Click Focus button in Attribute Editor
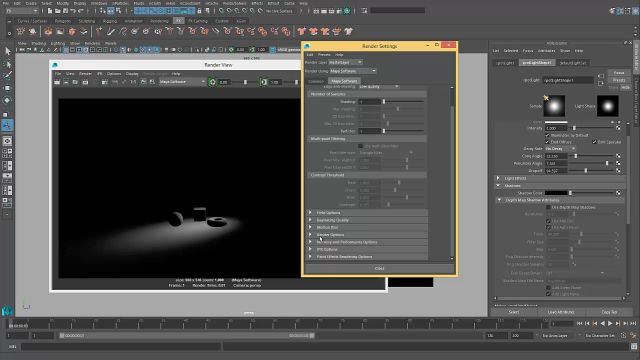Screen dimensions: 640x360 click(619, 73)
